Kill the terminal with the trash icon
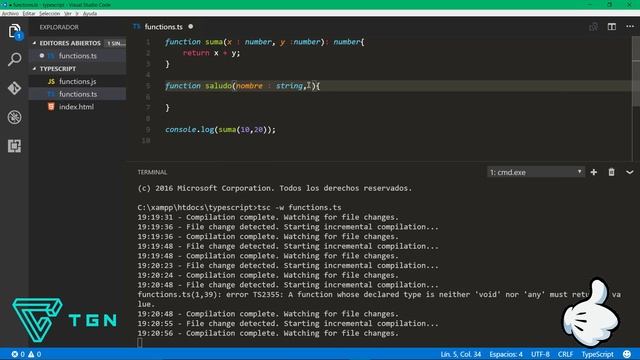The height and width of the screenshot is (360, 640). pos(611,172)
